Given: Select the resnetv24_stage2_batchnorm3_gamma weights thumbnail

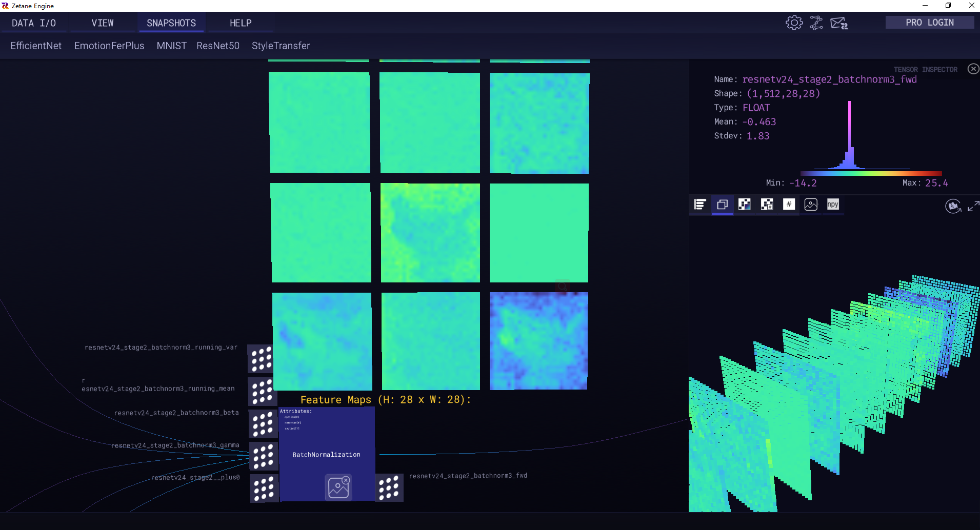Looking at the screenshot, I should tap(263, 456).
